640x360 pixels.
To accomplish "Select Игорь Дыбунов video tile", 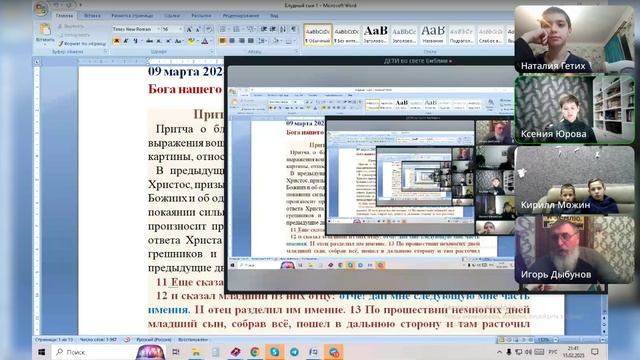I will pyautogui.click(x=574, y=249).
